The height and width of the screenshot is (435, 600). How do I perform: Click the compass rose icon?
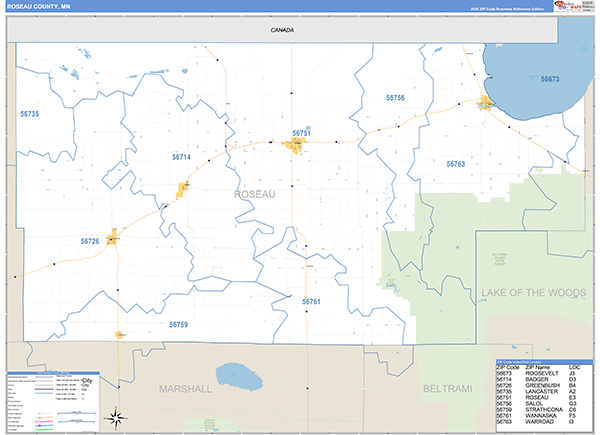pyautogui.click(x=116, y=417)
